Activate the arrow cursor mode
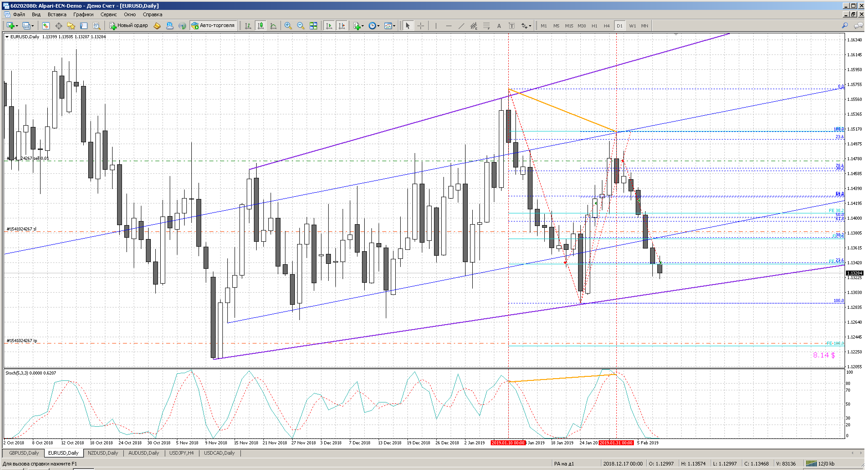868x470 pixels. point(407,26)
